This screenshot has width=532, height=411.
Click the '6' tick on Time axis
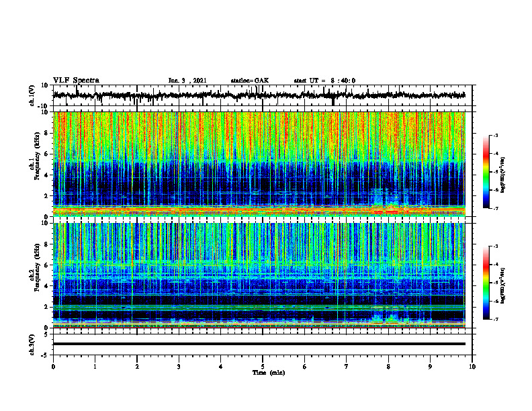coord(305,367)
